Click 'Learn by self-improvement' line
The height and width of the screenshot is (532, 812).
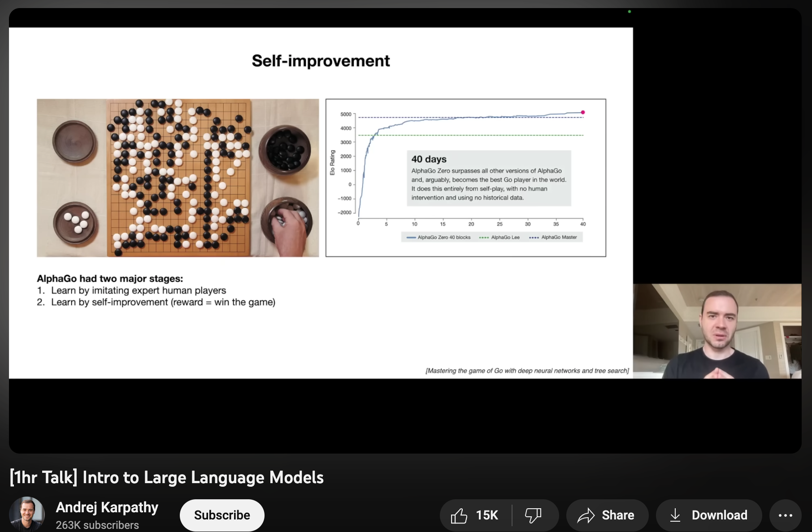[x=163, y=302]
